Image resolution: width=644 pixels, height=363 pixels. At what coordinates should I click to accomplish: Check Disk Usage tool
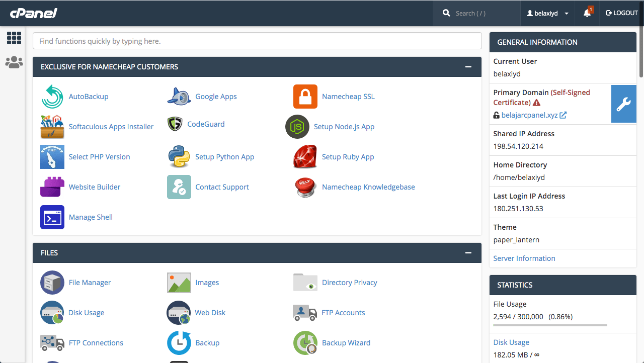86,312
